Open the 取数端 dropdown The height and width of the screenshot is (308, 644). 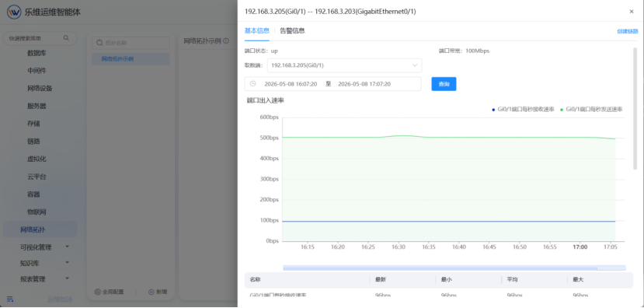(x=345, y=65)
